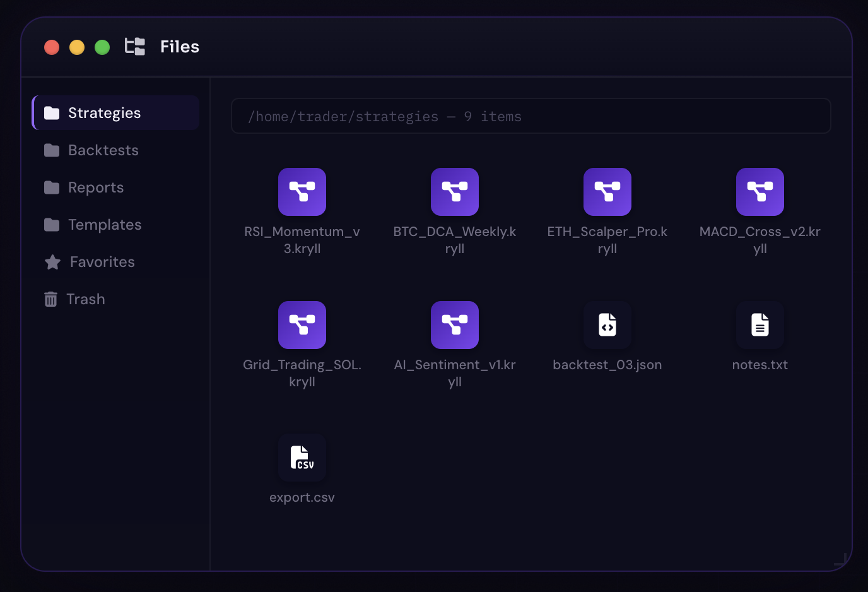
Task: Select the MACD_Cross_v2.kryll file icon
Action: pos(760,192)
